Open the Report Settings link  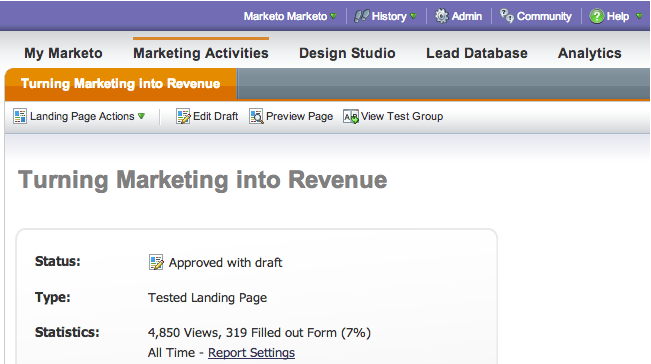[251, 353]
